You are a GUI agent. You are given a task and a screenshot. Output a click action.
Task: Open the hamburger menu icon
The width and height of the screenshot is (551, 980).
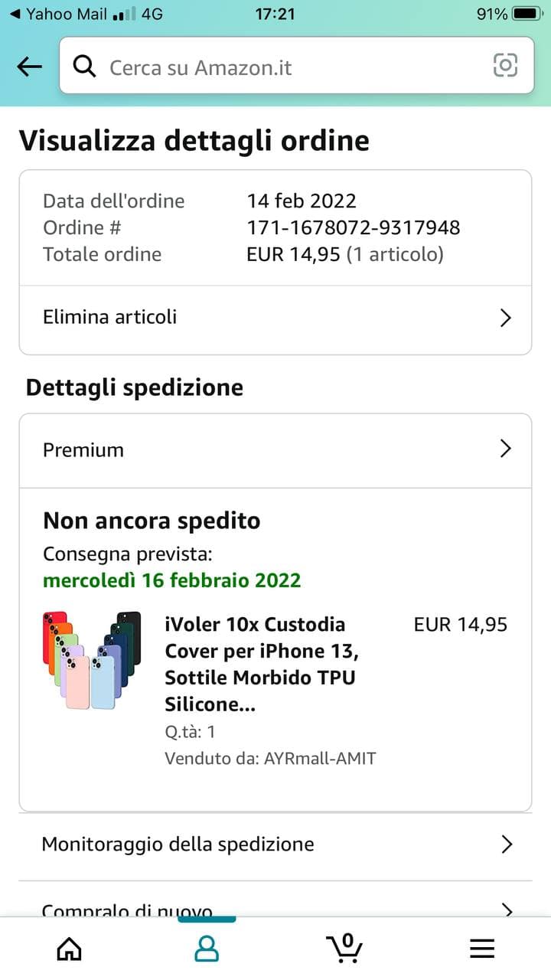pos(482,949)
